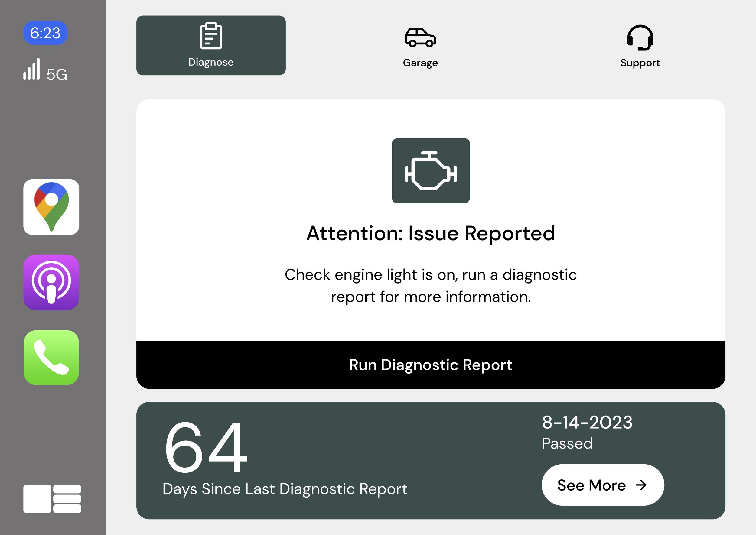Click the check engine icon
756x535 pixels.
tap(430, 171)
